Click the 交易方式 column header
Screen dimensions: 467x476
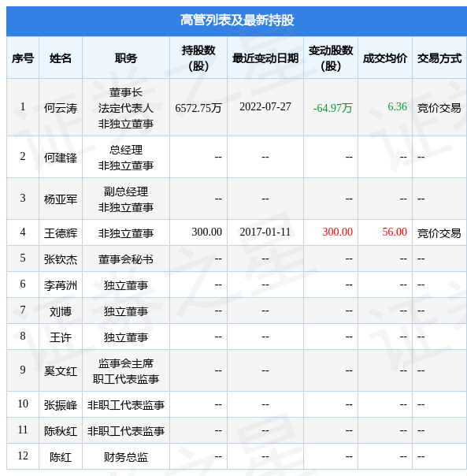439,58
